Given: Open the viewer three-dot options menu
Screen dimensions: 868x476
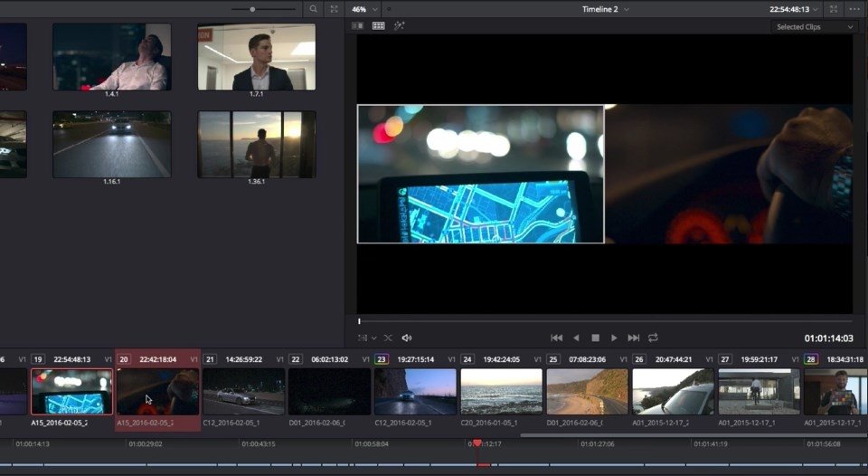Looking at the screenshot, I should (x=854, y=9).
